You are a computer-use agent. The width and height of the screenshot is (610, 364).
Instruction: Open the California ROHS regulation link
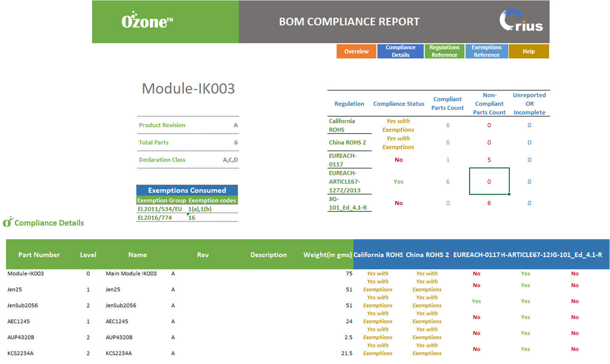point(342,125)
